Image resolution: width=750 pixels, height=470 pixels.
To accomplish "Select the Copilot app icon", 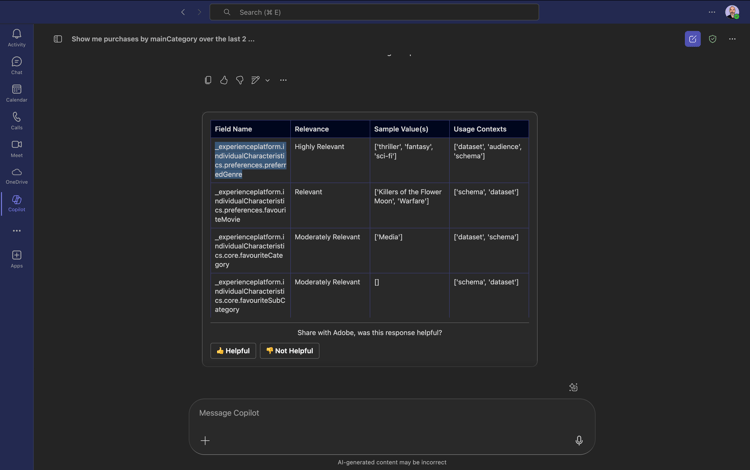I will pyautogui.click(x=16, y=203).
